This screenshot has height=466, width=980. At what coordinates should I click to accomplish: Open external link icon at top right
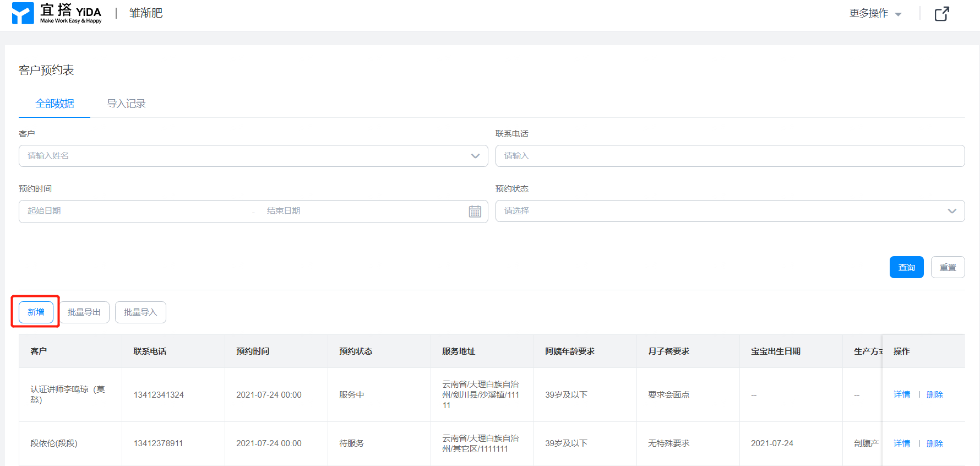tap(942, 13)
